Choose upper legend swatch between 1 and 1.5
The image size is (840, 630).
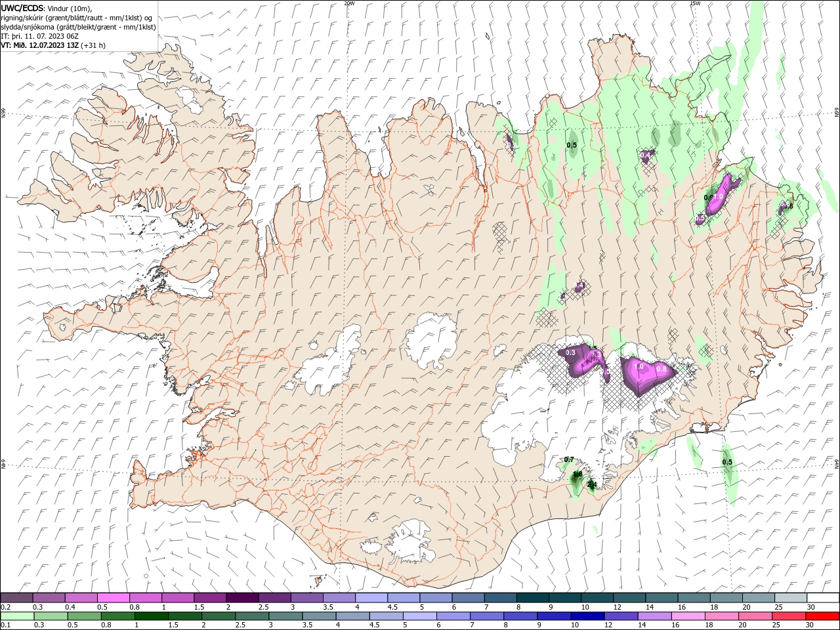point(178,598)
